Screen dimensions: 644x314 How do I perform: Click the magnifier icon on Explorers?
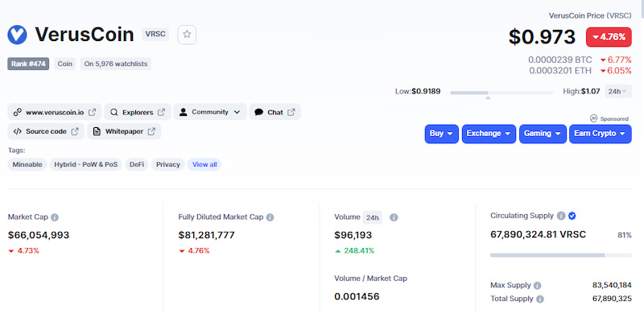[x=114, y=112]
